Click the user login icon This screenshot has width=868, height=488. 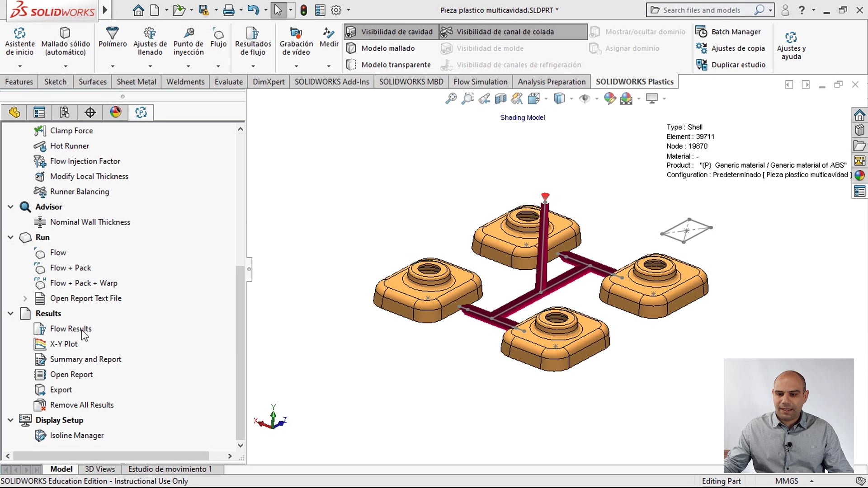click(785, 10)
